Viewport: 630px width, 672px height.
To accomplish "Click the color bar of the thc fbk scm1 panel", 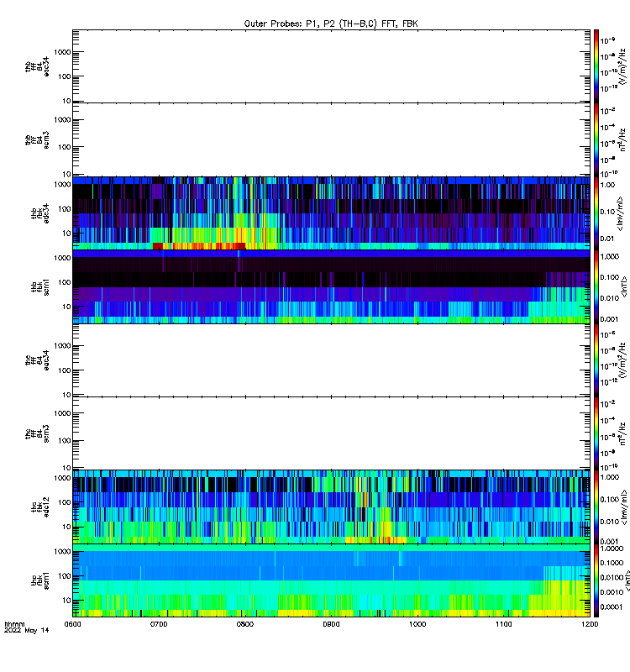I will click(596, 580).
